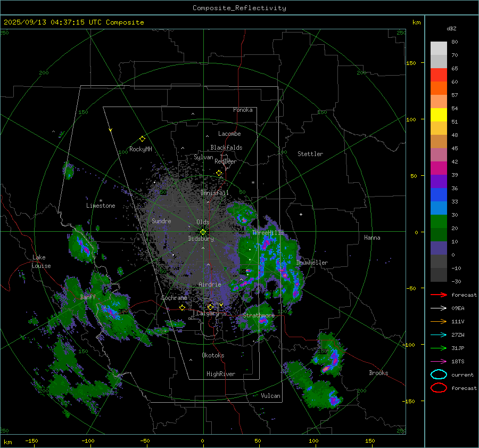Viewport: 479px width, 448px height.
Task: Click the Blackfalds town label
Action: [226, 148]
